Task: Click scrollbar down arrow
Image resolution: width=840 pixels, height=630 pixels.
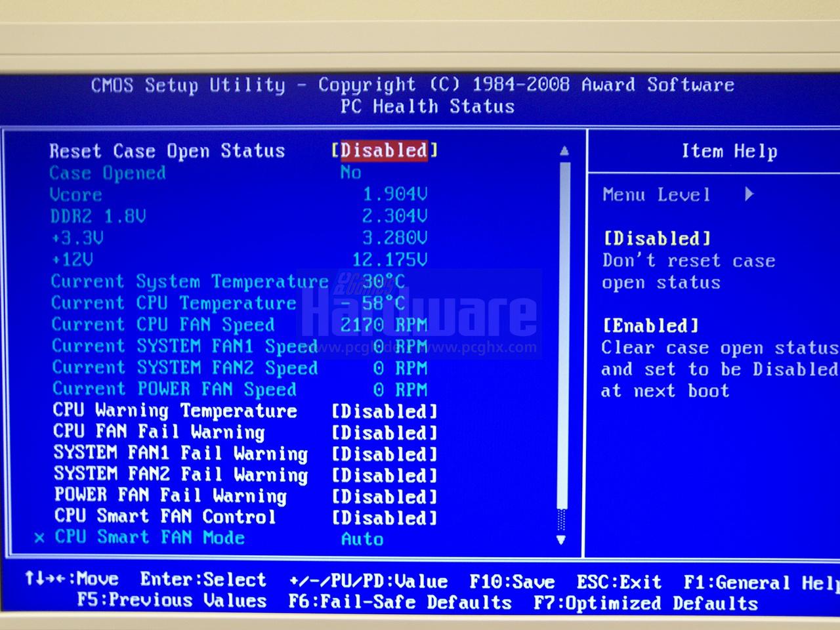Action: [561, 539]
